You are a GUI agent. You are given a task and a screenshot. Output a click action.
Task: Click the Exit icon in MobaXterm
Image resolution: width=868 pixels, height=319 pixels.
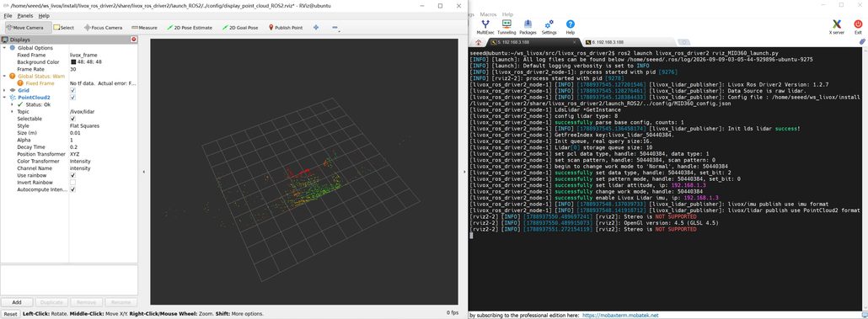[x=858, y=26]
